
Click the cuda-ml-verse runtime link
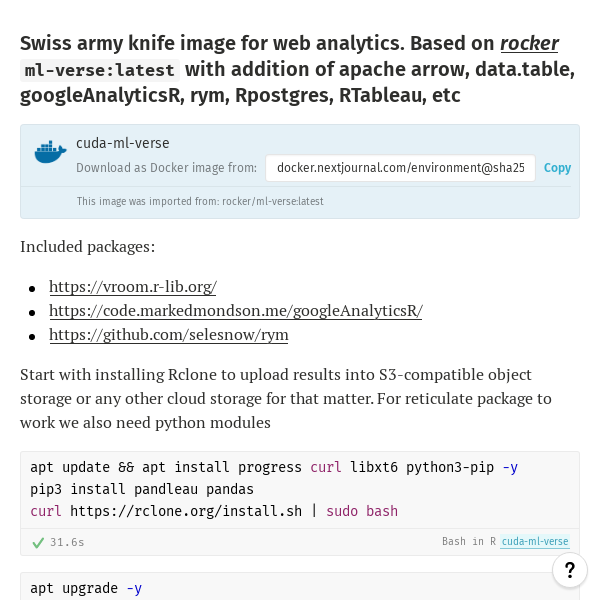535,541
